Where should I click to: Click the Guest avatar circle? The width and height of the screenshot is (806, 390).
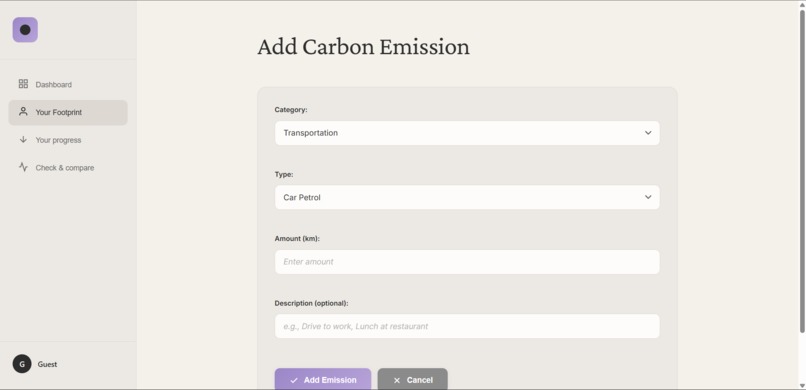pos(22,364)
